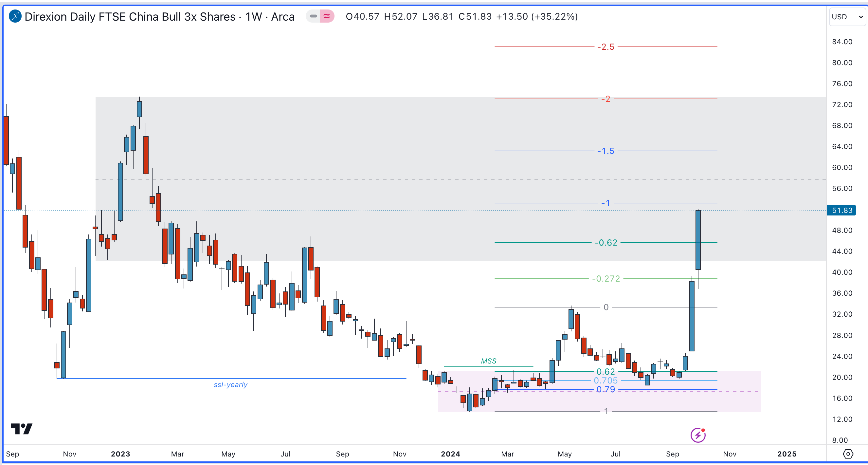
Task: Click the 2024 year label on time axis
Action: pyautogui.click(x=450, y=454)
